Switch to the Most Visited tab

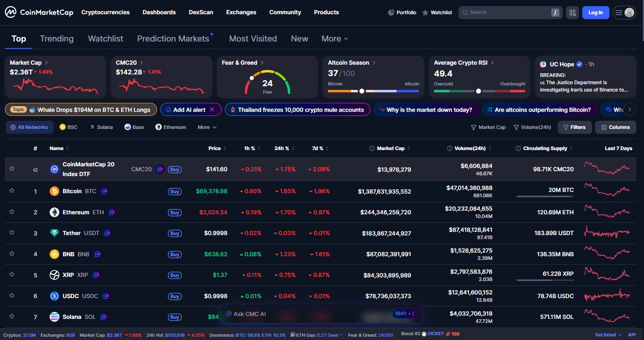pyautogui.click(x=253, y=39)
